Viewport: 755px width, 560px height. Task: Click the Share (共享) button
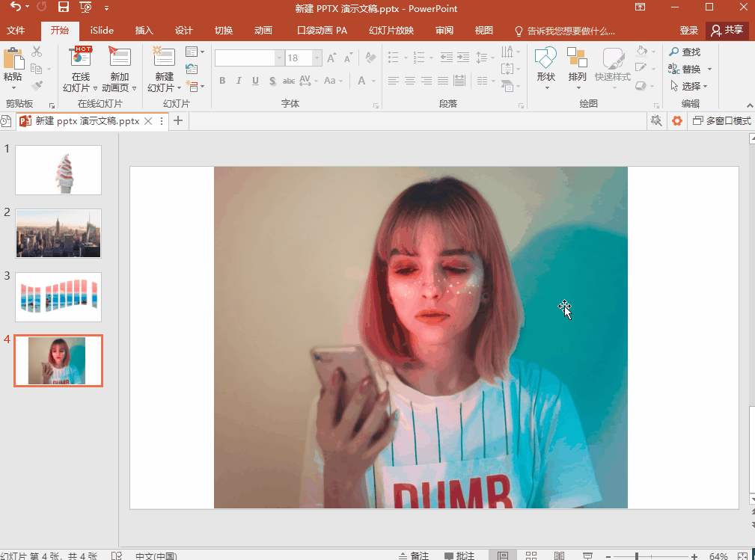(727, 30)
